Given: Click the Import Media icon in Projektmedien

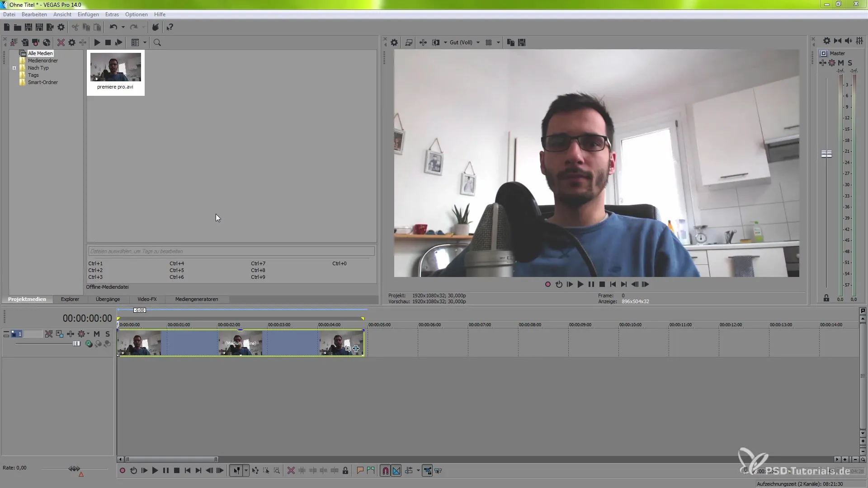Looking at the screenshot, I should pyautogui.click(x=25, y=42).
